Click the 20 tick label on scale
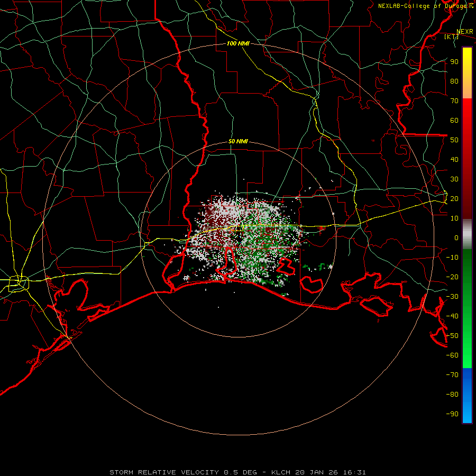Image resolution: width=476 pixels, height=476 pixels. pos(454,198)
